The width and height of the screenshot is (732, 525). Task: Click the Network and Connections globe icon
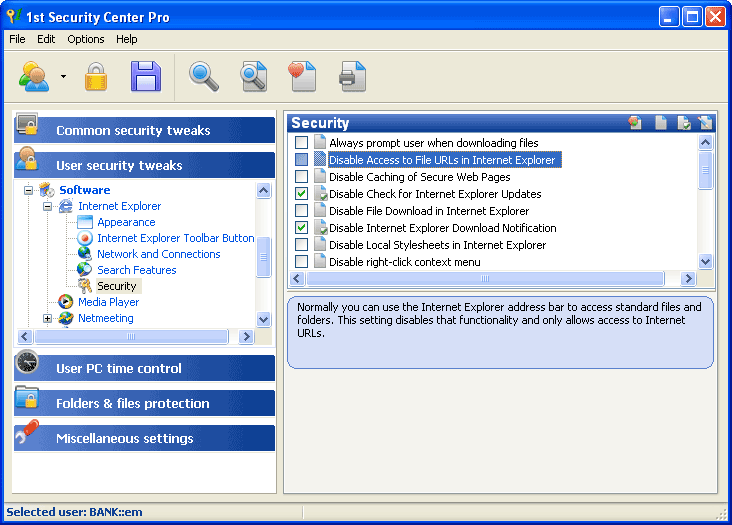tap(85, 254)
